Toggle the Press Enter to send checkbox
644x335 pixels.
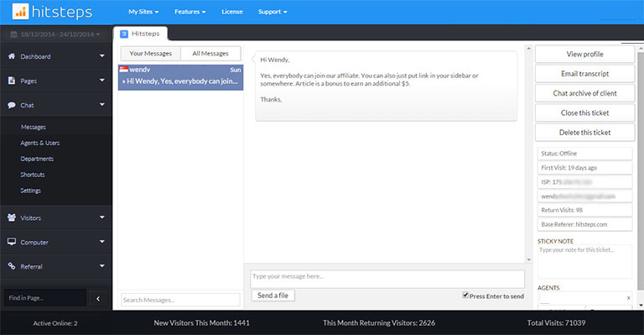(465, 296)
